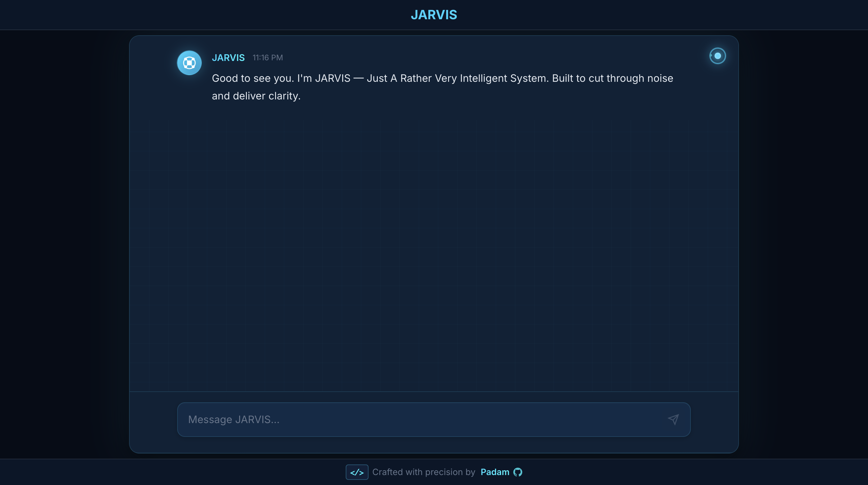Click the 'Just A Rather Very Intelligent System' phrase
This screenshot has width=868, height=485.
click(x=456, y=78)
